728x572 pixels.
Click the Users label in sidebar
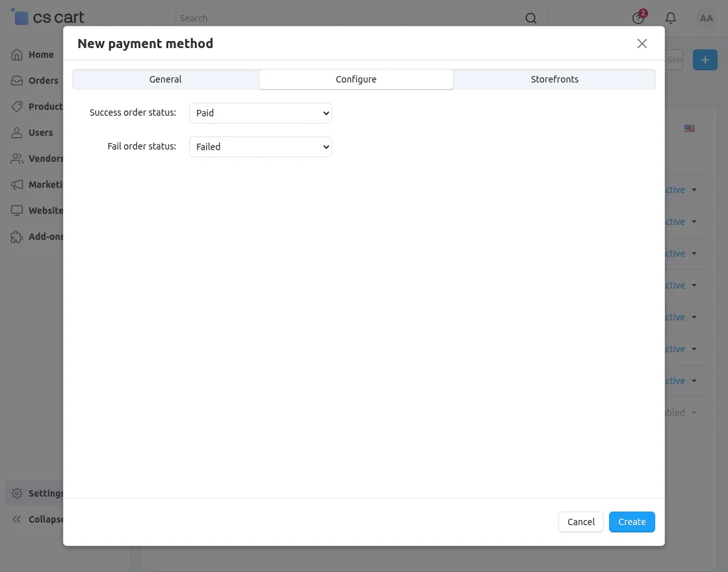[x=40, y=133]
